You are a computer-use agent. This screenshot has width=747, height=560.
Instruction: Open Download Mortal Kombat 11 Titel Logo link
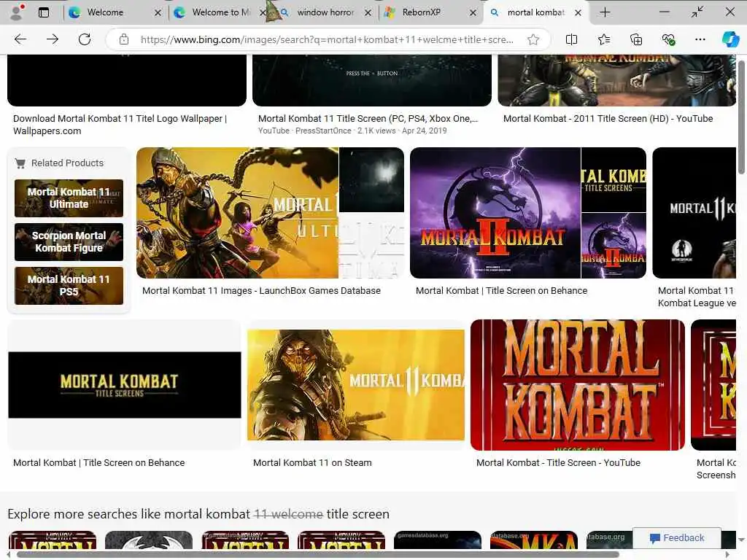click(x=120, y=125)
